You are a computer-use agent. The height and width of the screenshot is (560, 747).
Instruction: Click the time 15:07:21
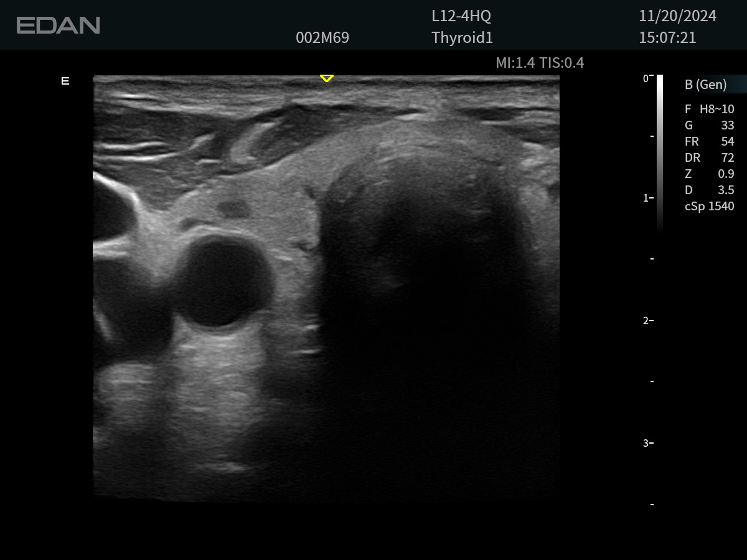point(667,38)
